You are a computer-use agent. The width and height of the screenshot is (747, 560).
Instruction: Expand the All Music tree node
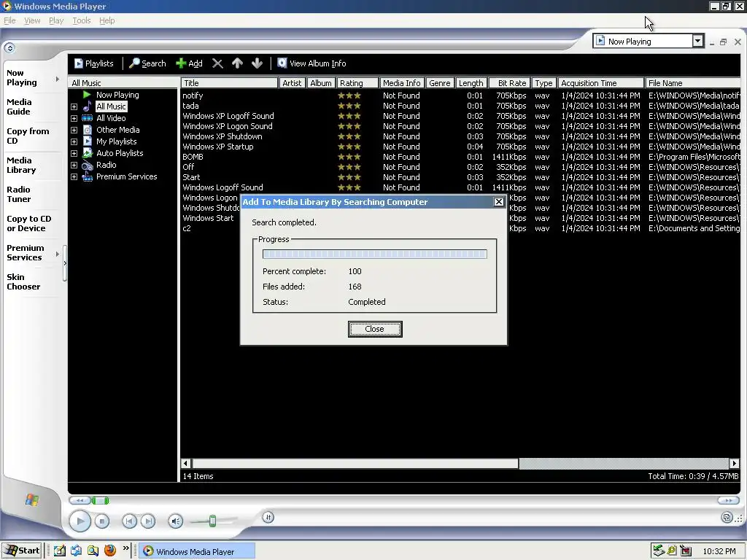[74, 106]
